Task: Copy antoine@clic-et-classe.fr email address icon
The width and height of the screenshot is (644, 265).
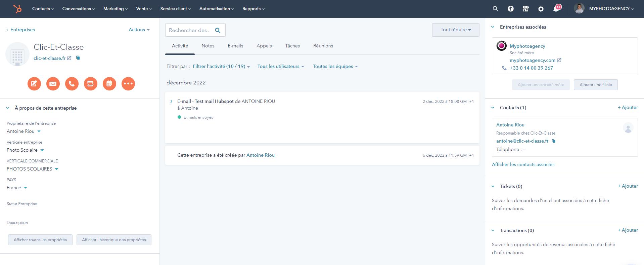Action: point(554,141)
